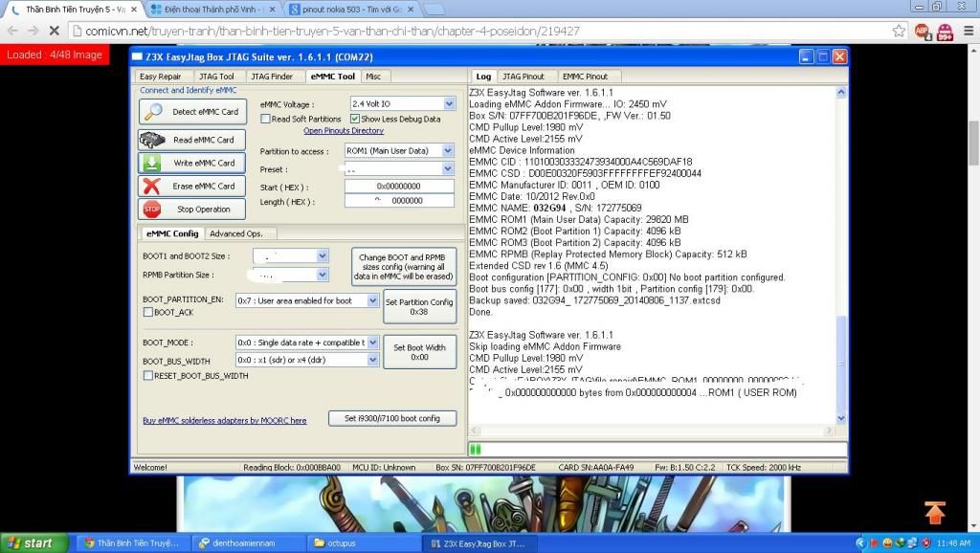Close the Điện thoại Thành phố Vinh tab
The width and height of the screenshot is (980, 553).
[272, 10]
